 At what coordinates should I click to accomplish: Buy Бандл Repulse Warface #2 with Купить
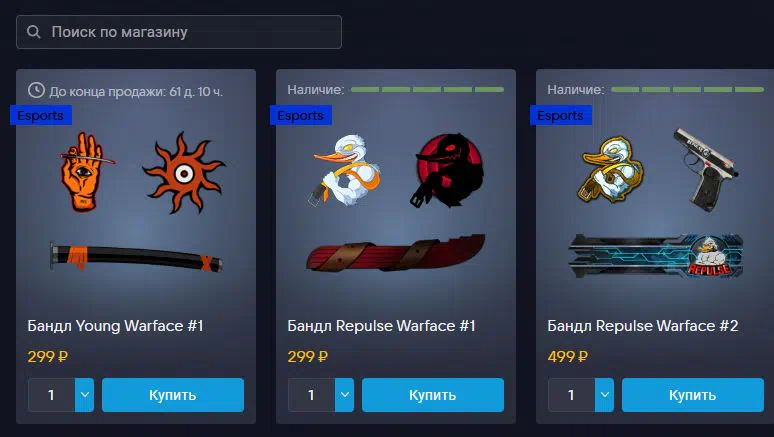point(693,395)
